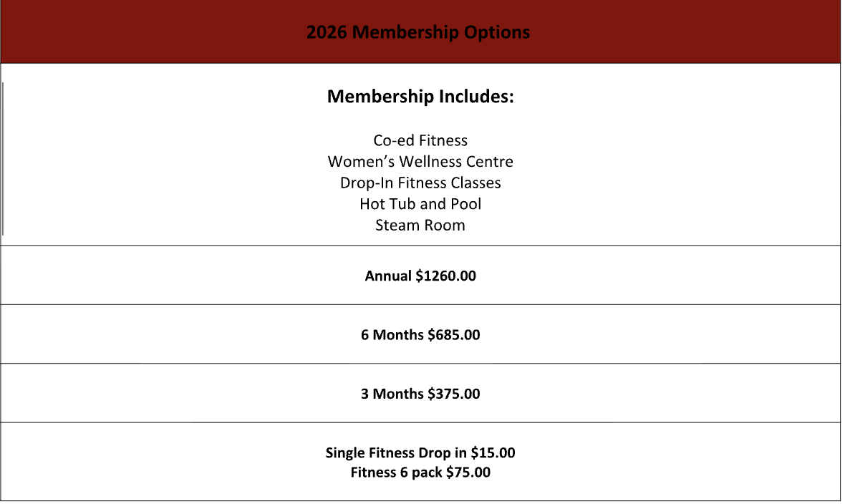This screenshot has height=504, width=845.
Task: Select the "Co-ed Fitness" line
Action: (x=420, y=140)
